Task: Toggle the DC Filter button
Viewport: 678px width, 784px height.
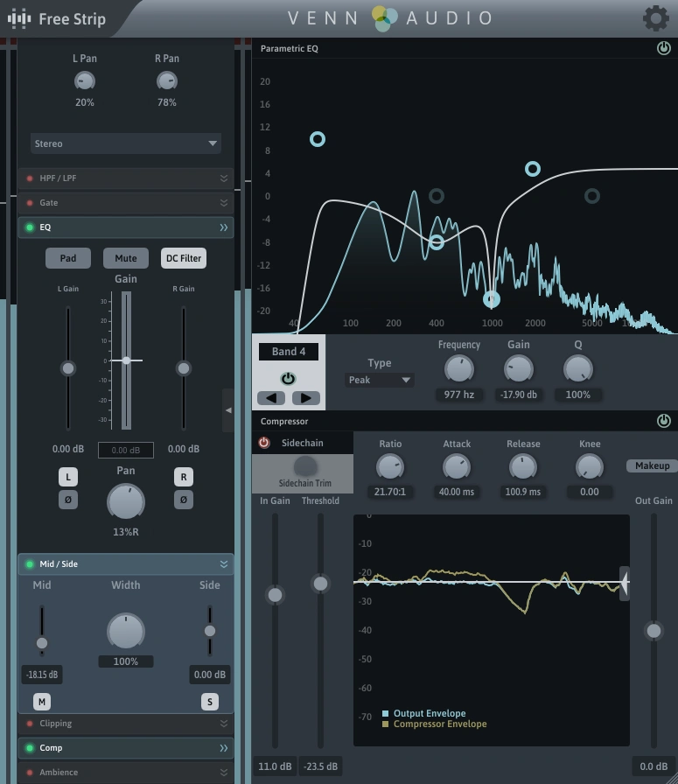Action: coord(184,258)
